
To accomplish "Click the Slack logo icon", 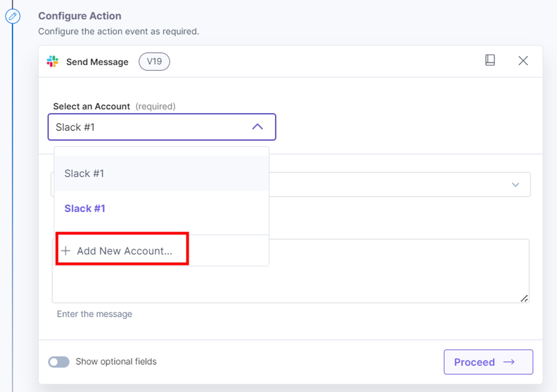I will click(53, 61).
